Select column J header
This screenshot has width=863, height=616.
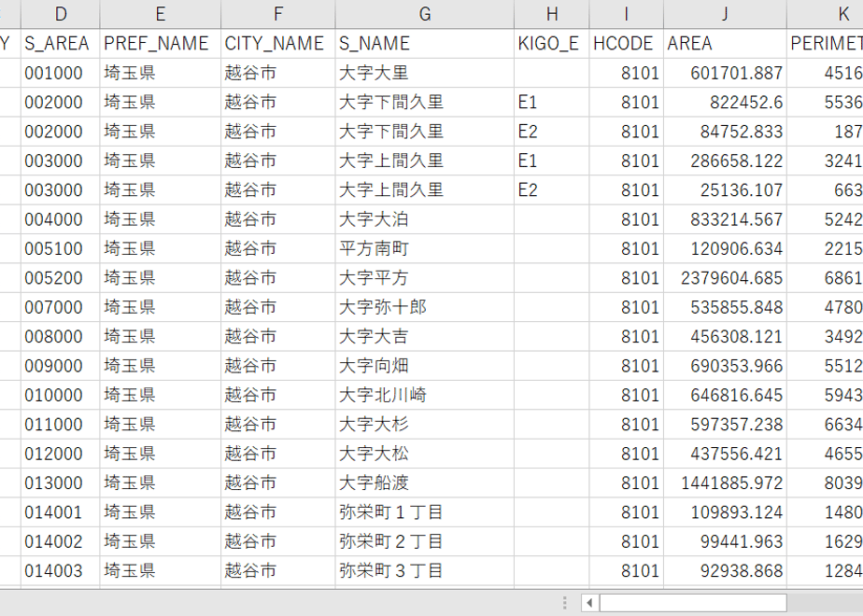(x=725, y=14)
